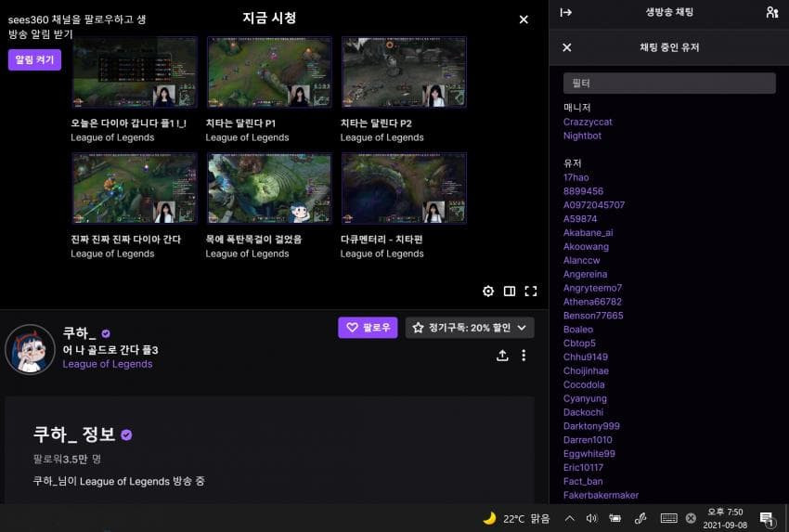Close the 지금 시청 overlay
The image size is (789, 532).
tap(524, 19)
